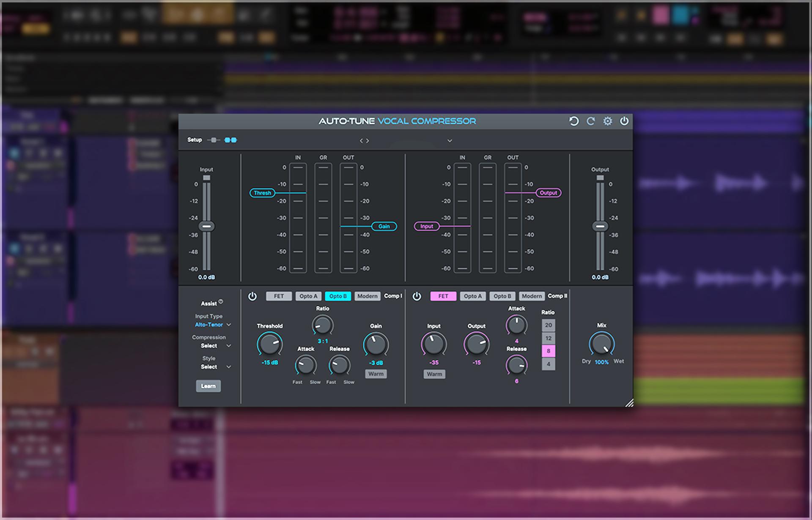Viewport: 812px width, 520px height.
Task: Select Modern mode for Comp II
Action: (x=532, y=296)
